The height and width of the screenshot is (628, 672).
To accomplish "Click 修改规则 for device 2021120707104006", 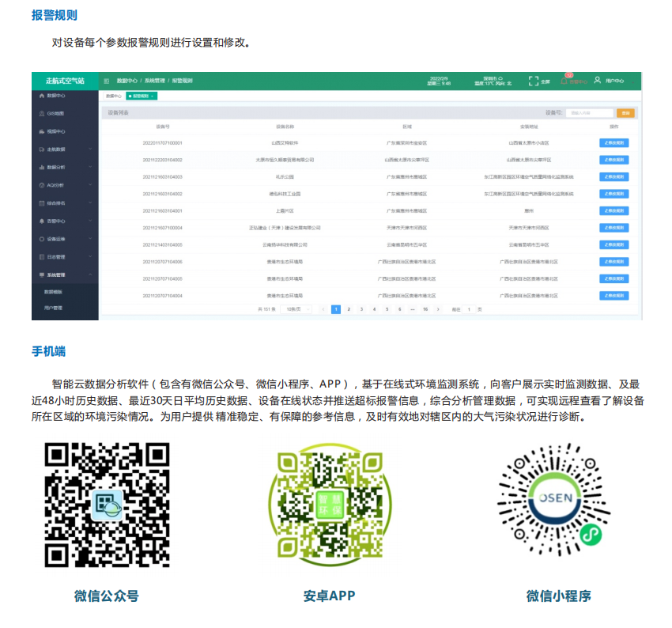I will tap(614, 262).
